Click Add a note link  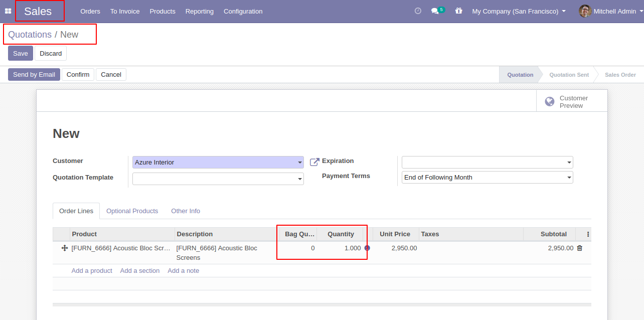tap(184, 271)
